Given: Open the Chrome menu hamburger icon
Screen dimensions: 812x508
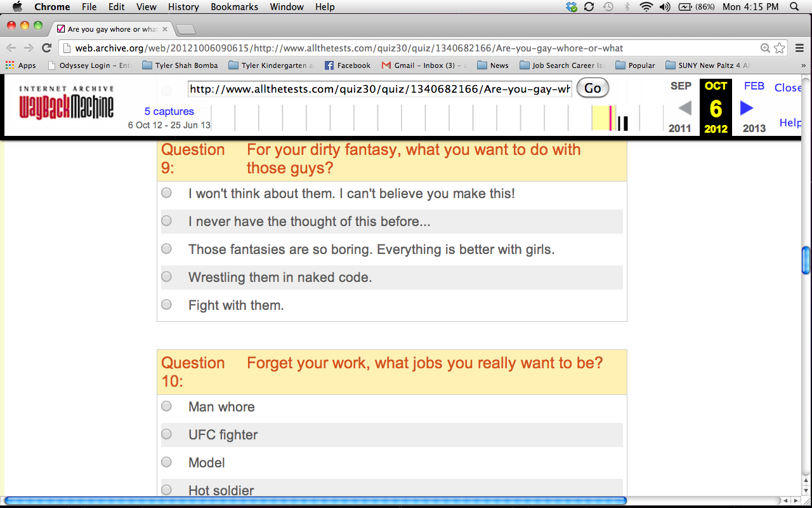Looking at the screenshot, I should (799, 48).
